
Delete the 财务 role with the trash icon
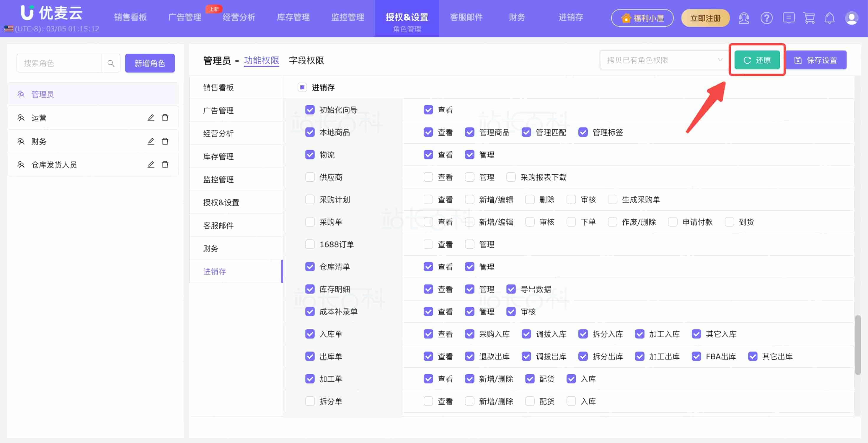(x=165, y=141)
